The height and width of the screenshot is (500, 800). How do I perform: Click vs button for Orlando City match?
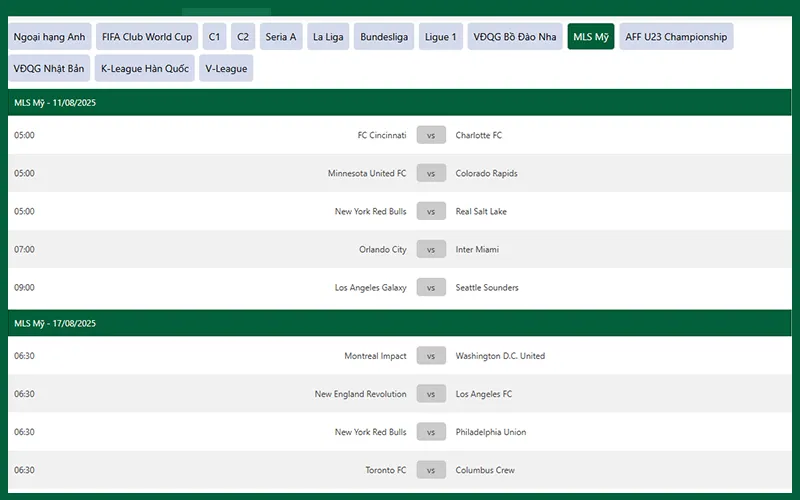click(431, 250)
